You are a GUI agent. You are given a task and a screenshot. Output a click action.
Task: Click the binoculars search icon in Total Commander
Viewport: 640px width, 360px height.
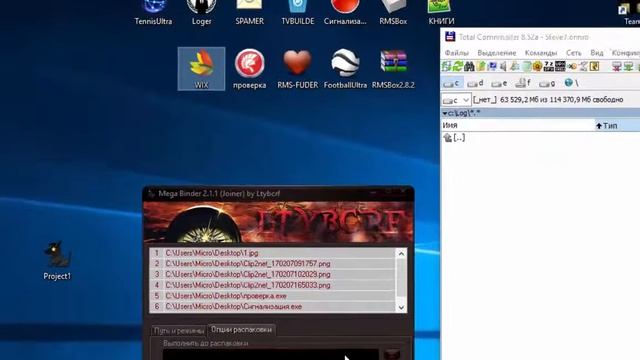pos(469,66)
